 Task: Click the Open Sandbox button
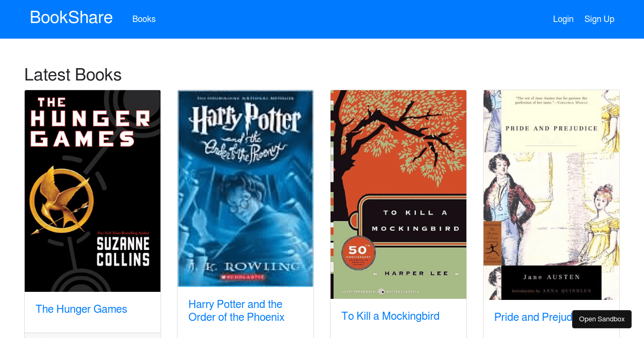602,319
